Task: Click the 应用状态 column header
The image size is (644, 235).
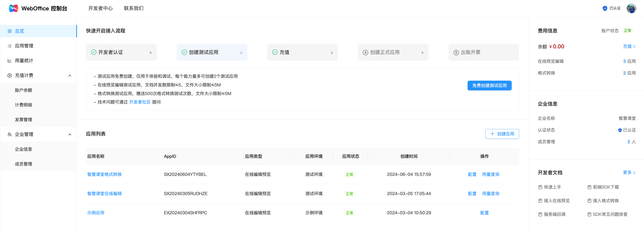Action: click(x=350, y=156)
